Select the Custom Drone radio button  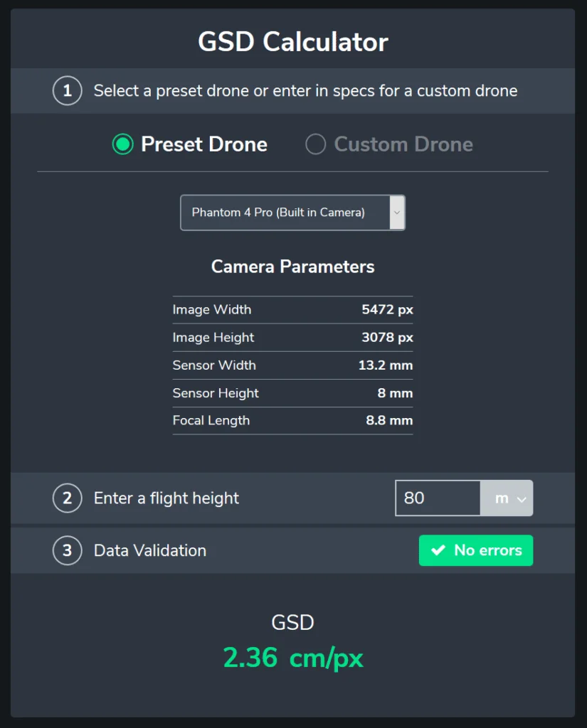click(x=314, y=144)
